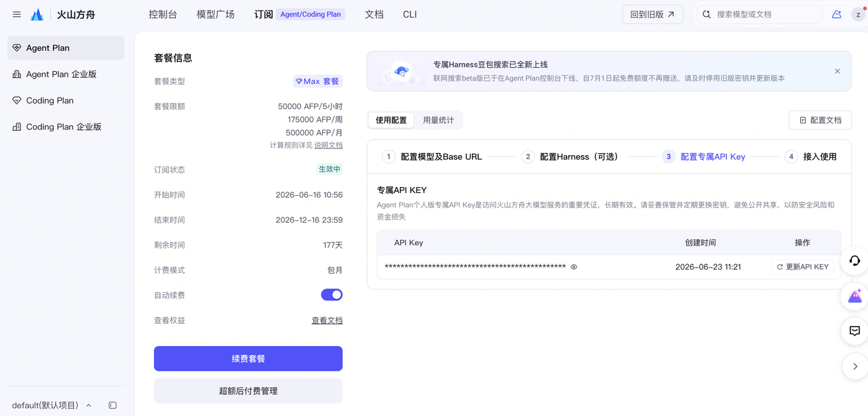This screenshot has height=416, width=868.
Task: Open Coding Plan in the sidebar
Action: [66, 100]
